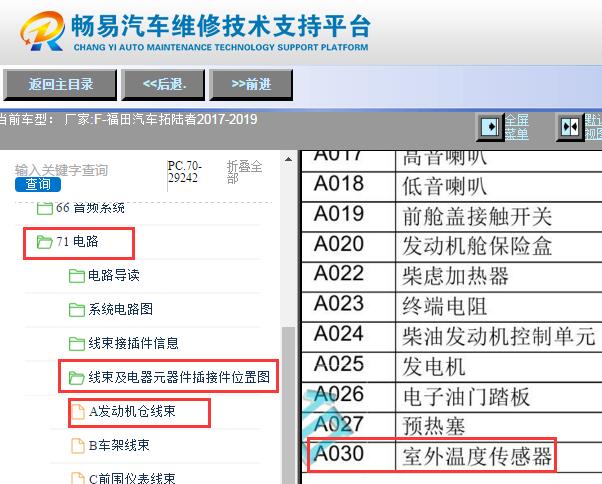Screen dimensions: 602x484
Task: Go back with the <<后退 button
Action: click(x=163, y=84)
